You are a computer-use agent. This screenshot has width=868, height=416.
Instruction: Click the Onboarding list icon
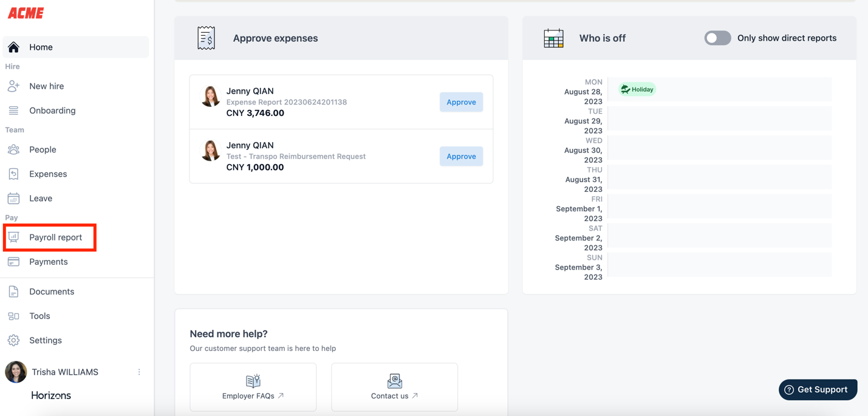(x=13, y=111)
